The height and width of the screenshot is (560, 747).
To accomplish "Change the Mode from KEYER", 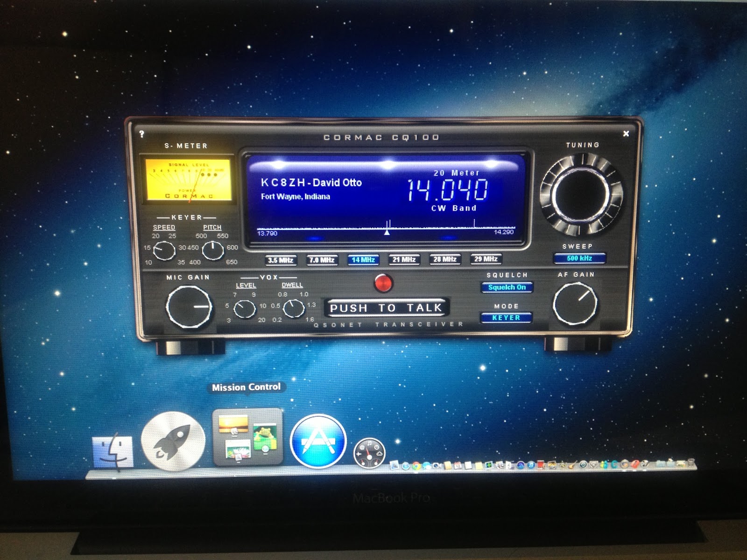I will (x=506, y=318).
